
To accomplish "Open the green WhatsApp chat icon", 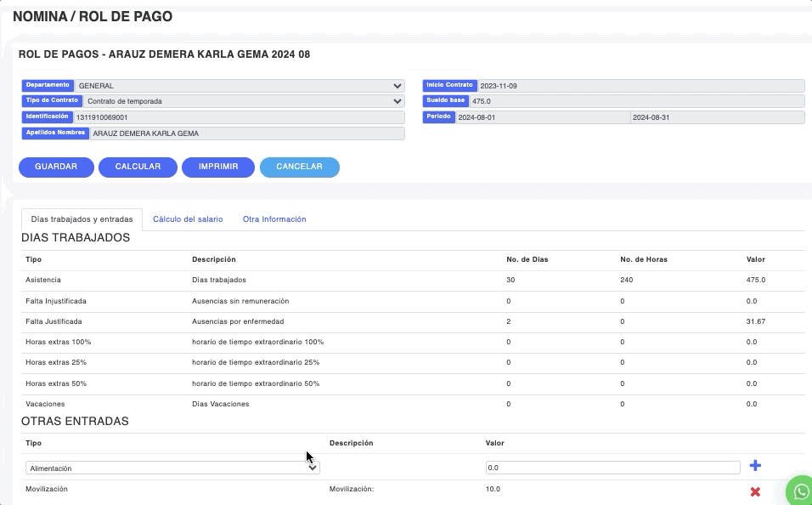I will click(x=799, y=491).
